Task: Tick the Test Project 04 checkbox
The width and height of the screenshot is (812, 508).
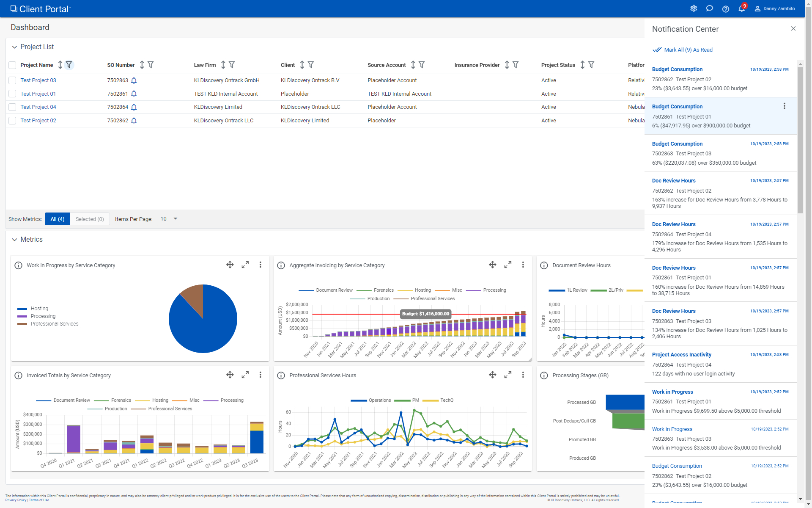Action: coord(12,107)
